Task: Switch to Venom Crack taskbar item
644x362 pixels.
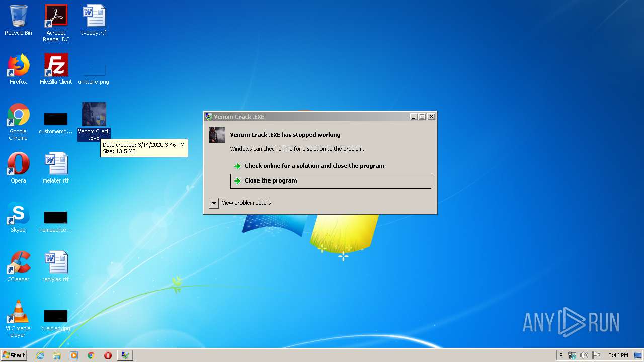Action: tap(125, 355)
